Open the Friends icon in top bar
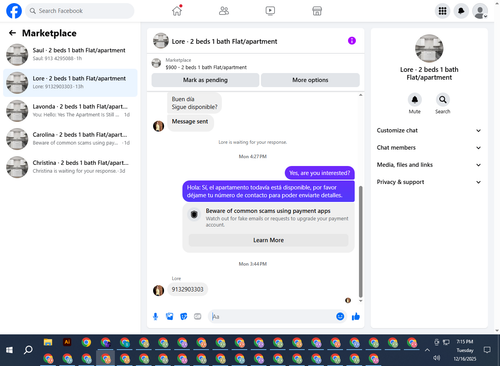Viewport: 500px width, 366px height. click(224, 11)
